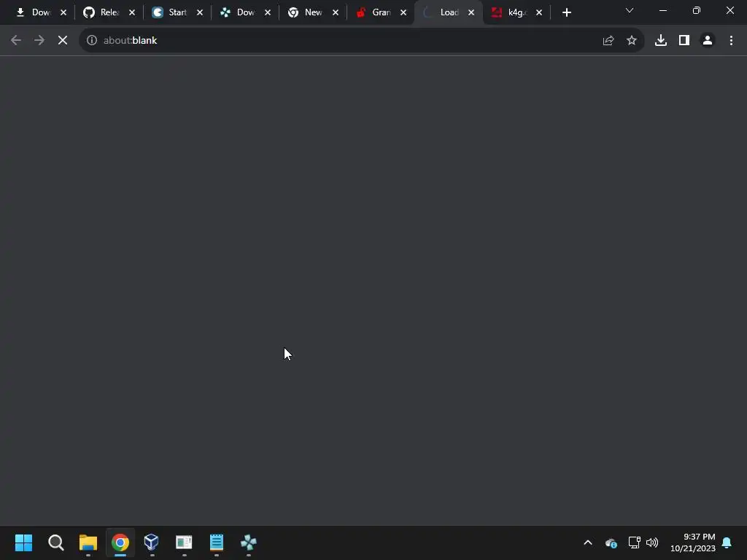747x560 pixels.
Task: Close the 'Load' tab
Action: pos(471,13)
